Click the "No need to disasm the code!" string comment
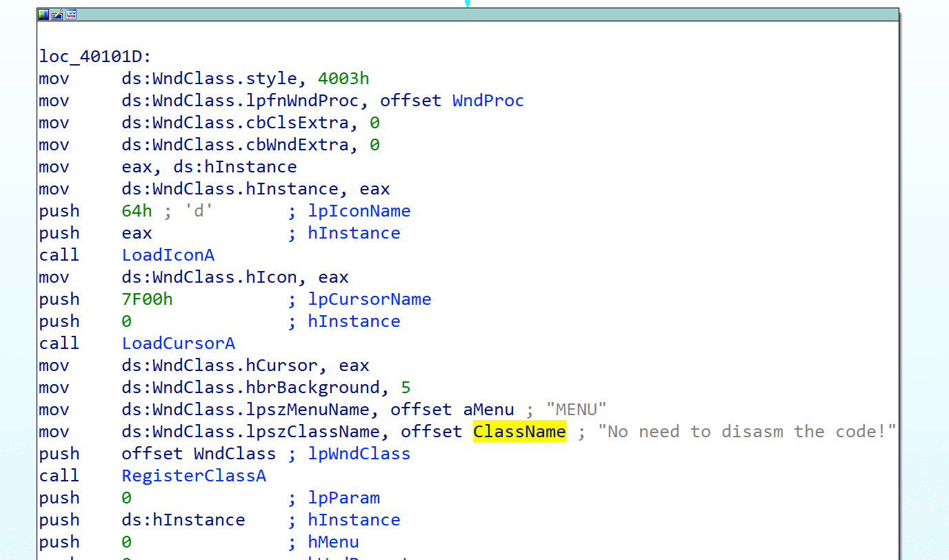Screen dimensions: 949x560 coord(747,432)
